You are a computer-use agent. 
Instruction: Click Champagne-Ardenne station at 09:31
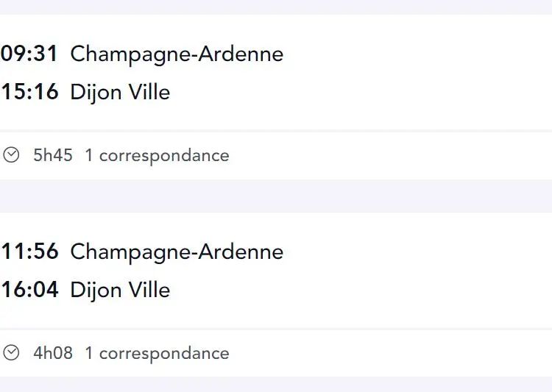coord(177,55)
